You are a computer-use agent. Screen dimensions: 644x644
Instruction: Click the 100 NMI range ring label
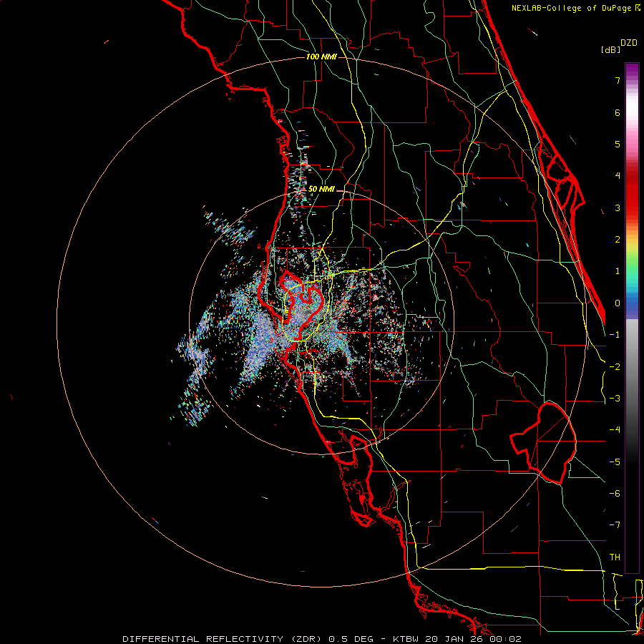point(321,57)
